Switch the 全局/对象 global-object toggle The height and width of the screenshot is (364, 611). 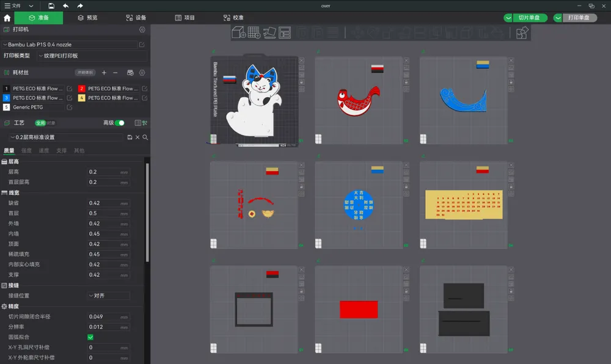tap(45, 123)
